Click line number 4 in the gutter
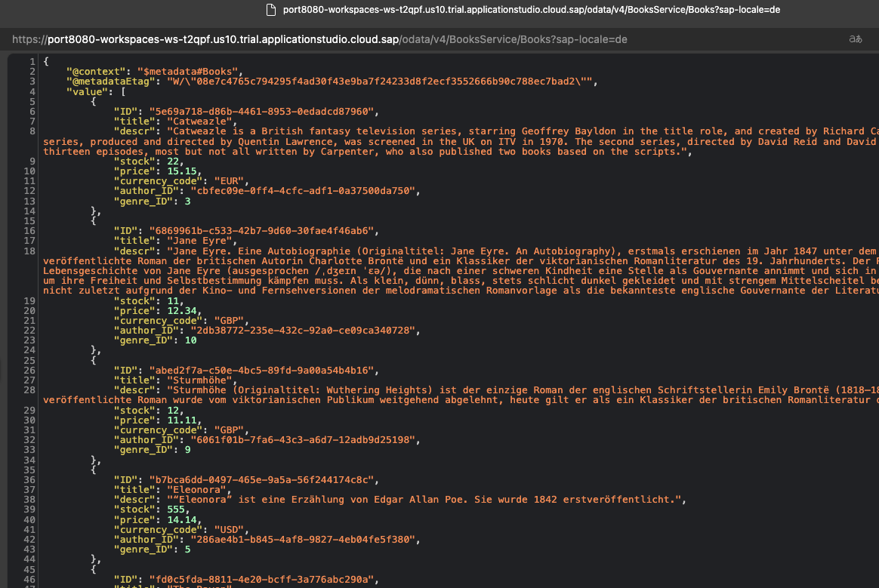879x588 pixels. click(x=31, y=91)
